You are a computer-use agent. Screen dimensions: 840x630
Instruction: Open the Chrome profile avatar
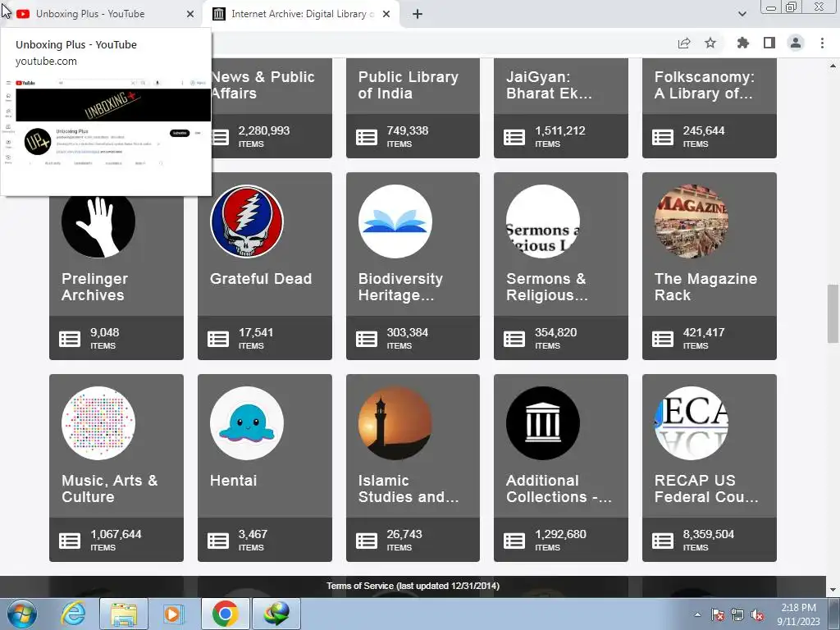796,43
